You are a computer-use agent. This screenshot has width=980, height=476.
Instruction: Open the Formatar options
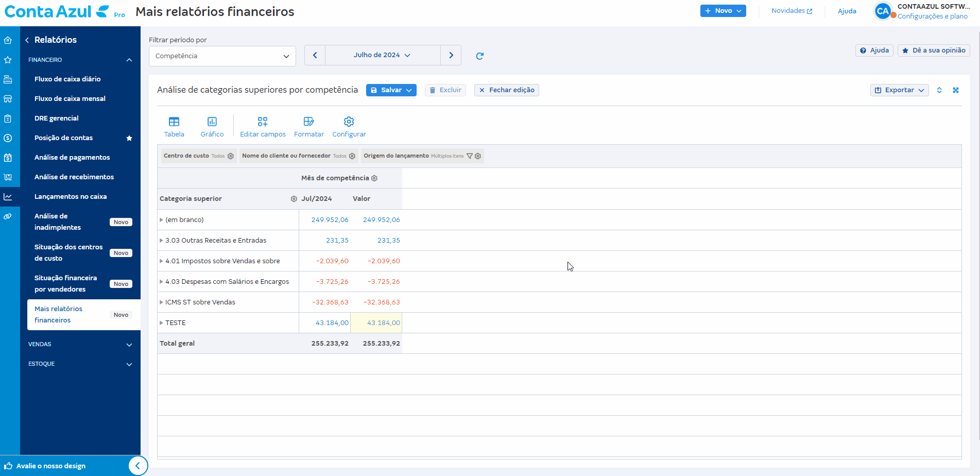(x=309, y=127)
